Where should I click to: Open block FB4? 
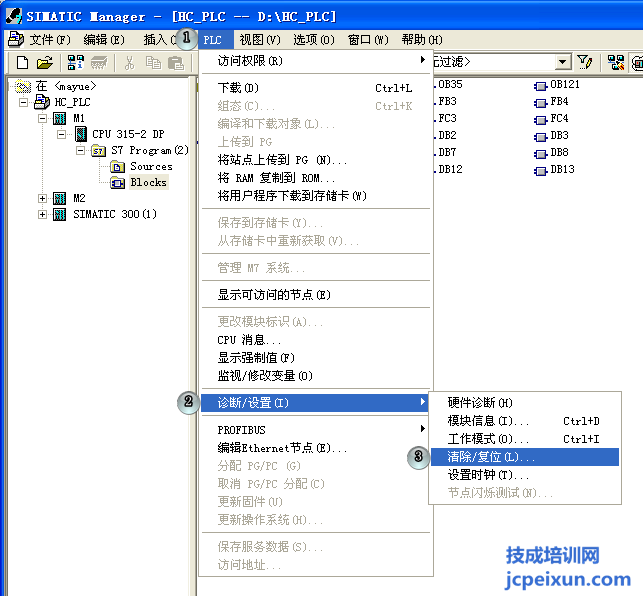(558, 102)
